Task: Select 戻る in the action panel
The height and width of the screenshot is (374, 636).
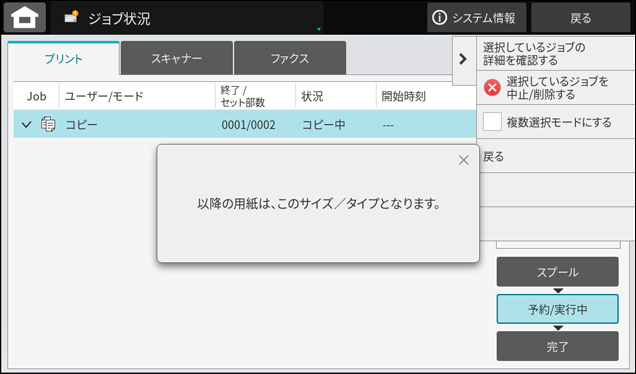Action: point(556,156)
